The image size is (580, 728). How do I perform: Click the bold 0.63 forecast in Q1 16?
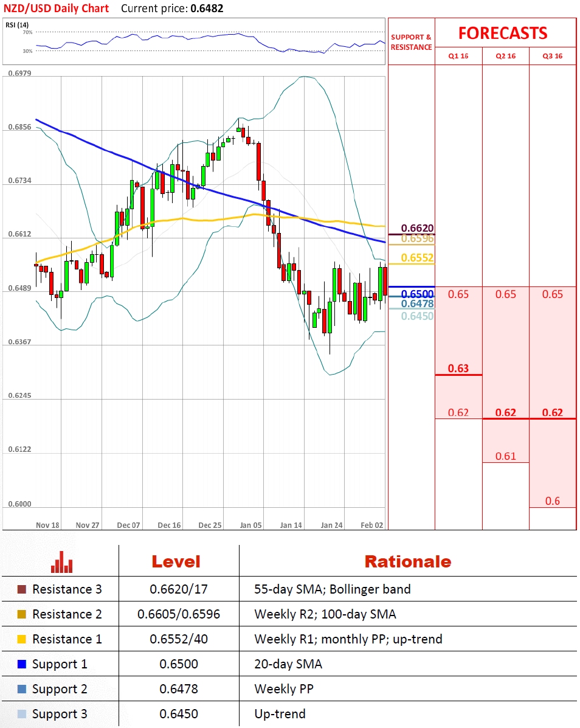pyautogui.click(x=458, y=369)
